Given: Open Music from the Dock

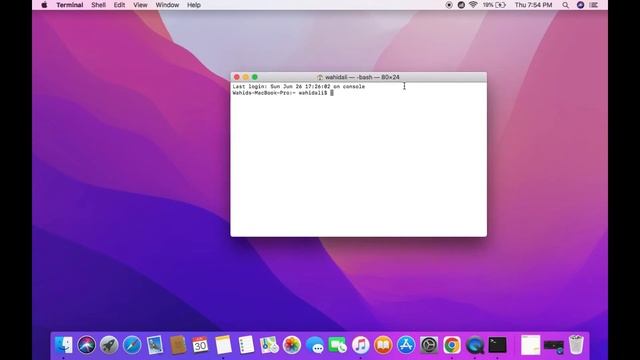Looking at the screenshot, I should (360, 345).
